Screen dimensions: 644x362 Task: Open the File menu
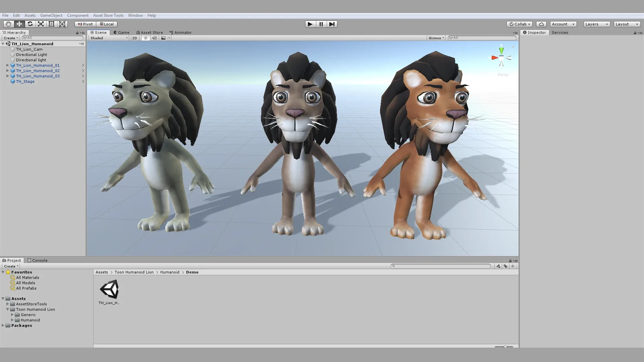pyautogui.click(x=5, y=15)
